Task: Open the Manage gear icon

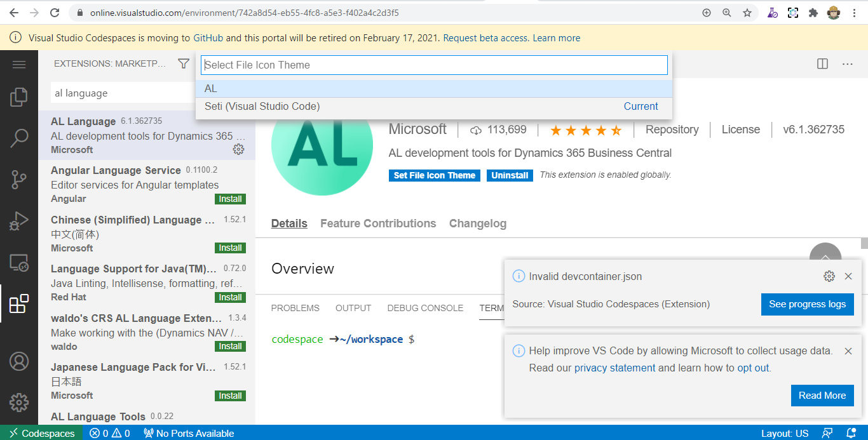Action: [19, 402]
